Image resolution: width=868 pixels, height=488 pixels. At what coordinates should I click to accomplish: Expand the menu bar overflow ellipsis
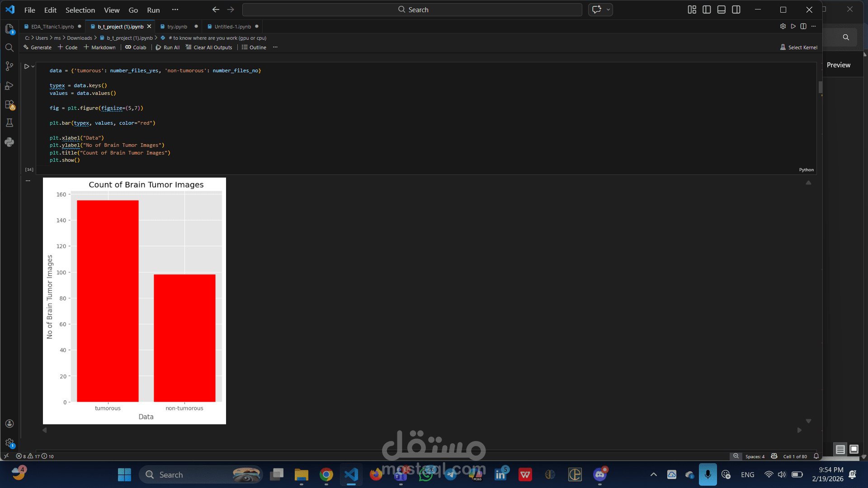[x=175, y=9]
